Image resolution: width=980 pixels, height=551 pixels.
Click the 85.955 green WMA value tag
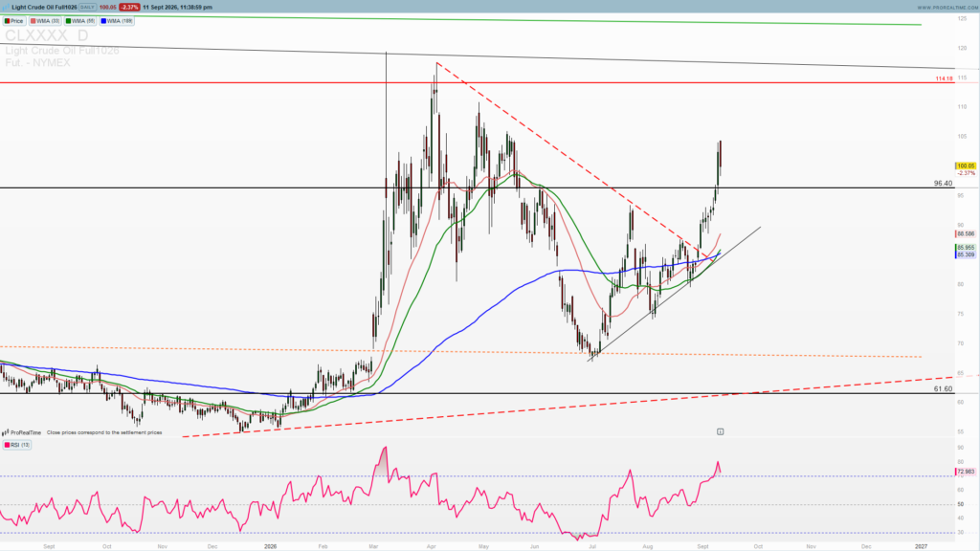[x=966, y=248]
